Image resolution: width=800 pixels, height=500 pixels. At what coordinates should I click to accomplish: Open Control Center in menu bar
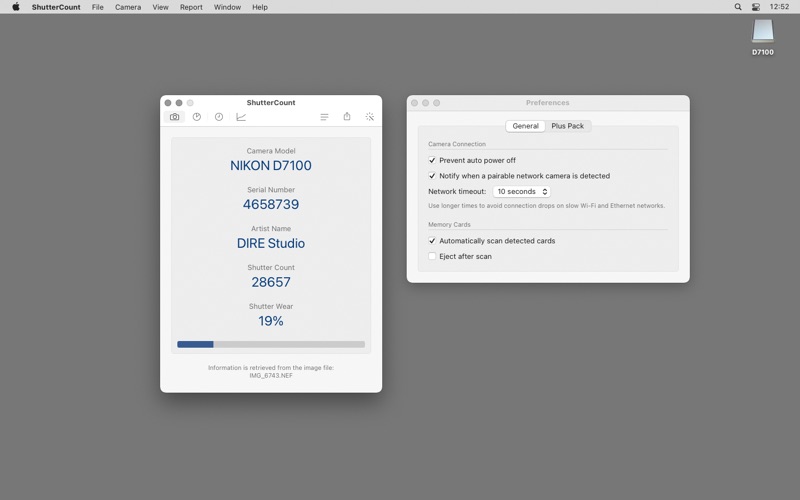(756, 7)
